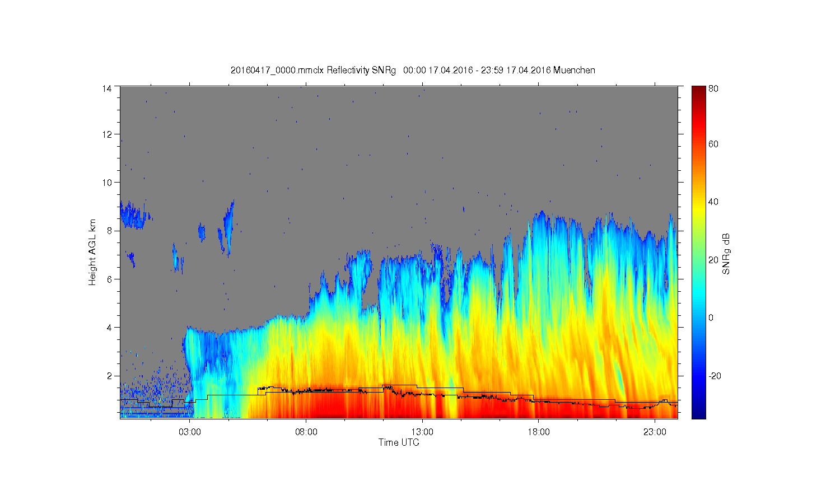Image resolution: width=840 pixels, height=504 pixels.
Task: Click the 13:00 time tick label
Action: click(x=422, y=432)
